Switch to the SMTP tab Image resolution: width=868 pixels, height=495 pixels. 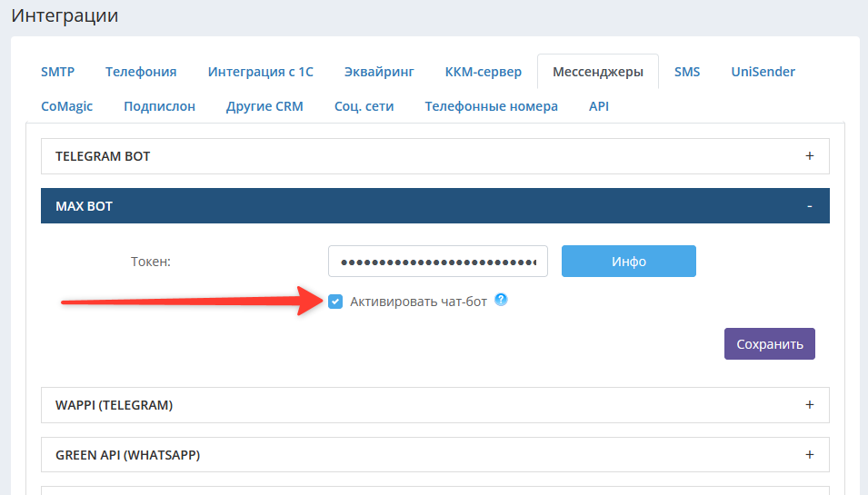pos(57,72)
